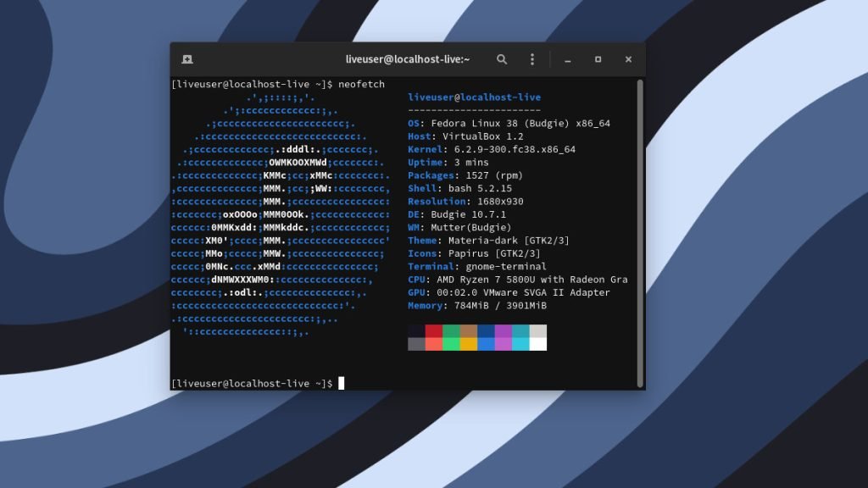Click the 'Host: VirtualBox 1.2' line
Screen dimensions: 868x488
coord(465,136)
